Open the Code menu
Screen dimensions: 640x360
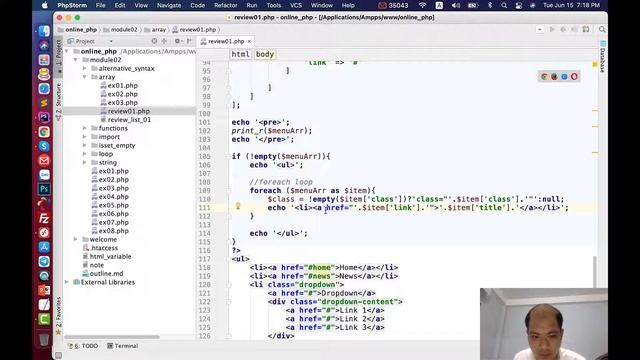198,5
